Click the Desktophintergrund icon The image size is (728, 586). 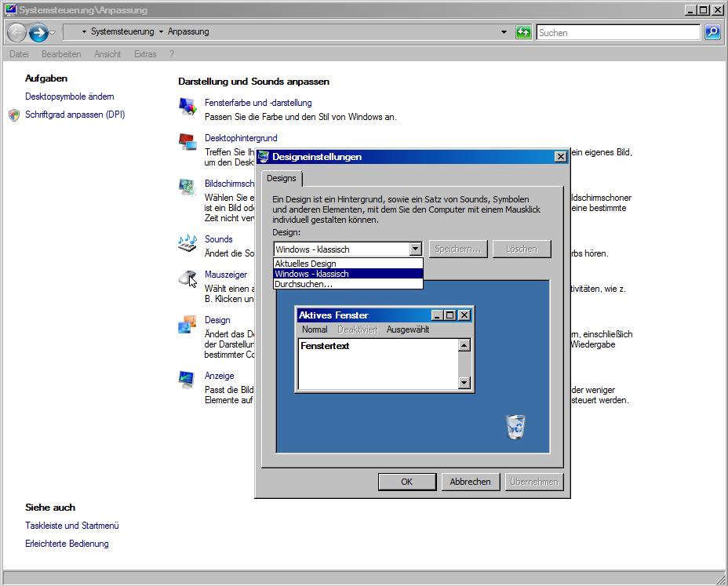point(188,142)
